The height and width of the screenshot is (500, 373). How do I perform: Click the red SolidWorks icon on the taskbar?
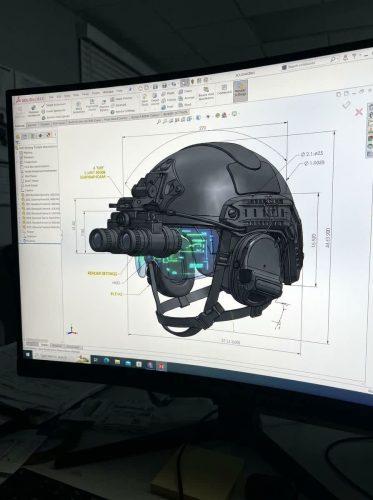(x=161, y=366)
